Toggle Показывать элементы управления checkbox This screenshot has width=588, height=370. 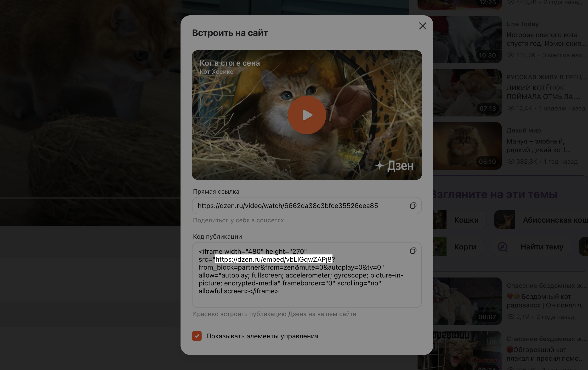click(x=197, y=336)
